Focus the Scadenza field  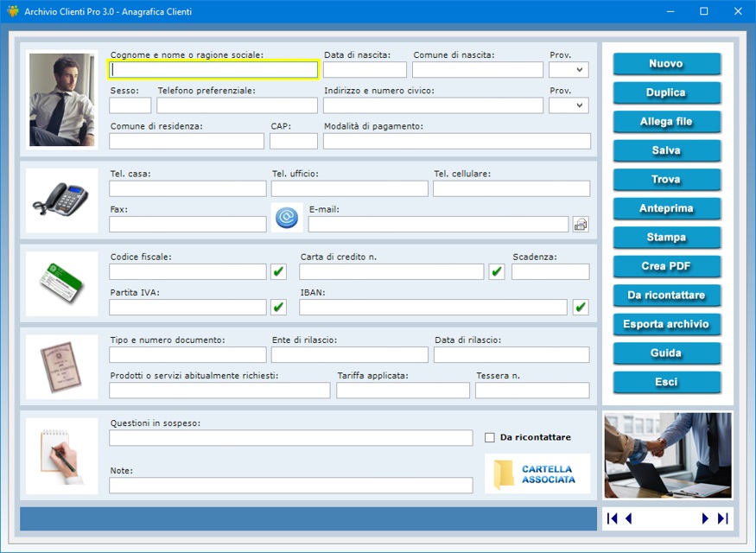click(550, 271)
